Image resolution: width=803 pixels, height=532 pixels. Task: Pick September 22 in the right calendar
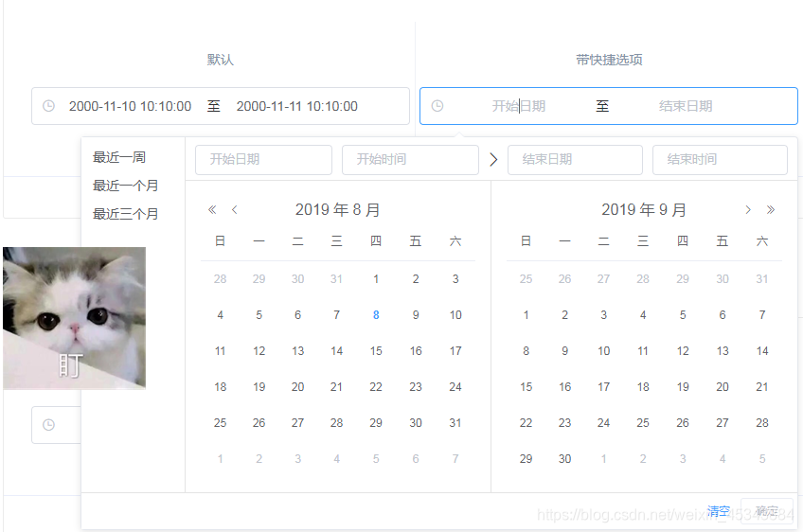526,422
